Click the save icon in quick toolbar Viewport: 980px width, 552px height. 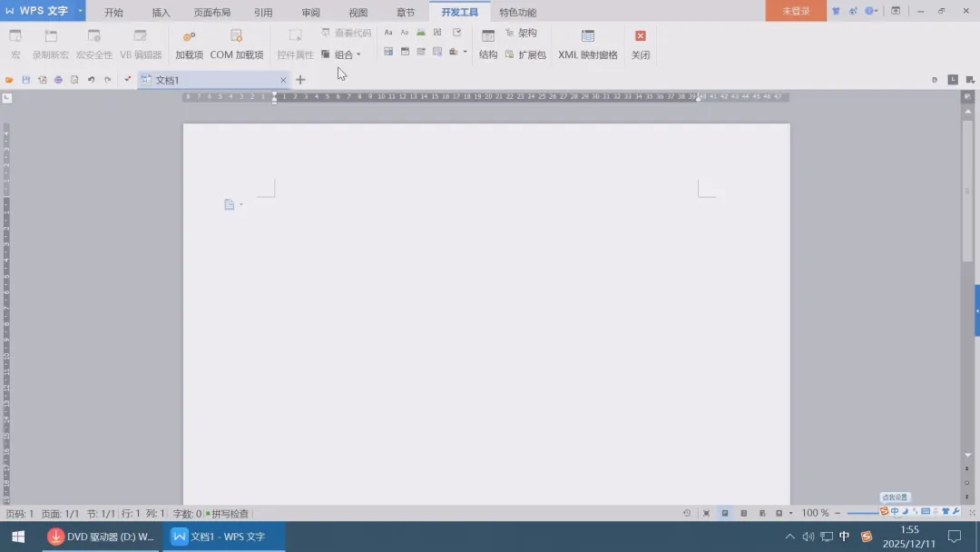coord(25,79)
